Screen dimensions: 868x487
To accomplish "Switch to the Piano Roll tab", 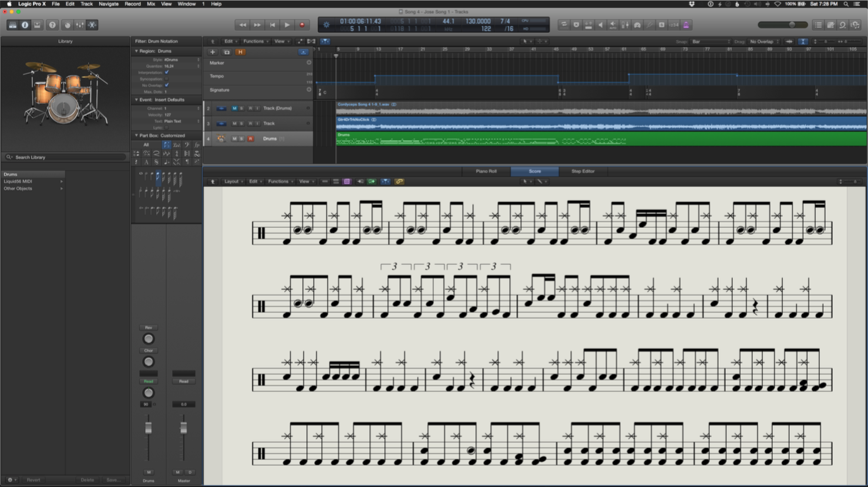I will click(x=486, y=171).
